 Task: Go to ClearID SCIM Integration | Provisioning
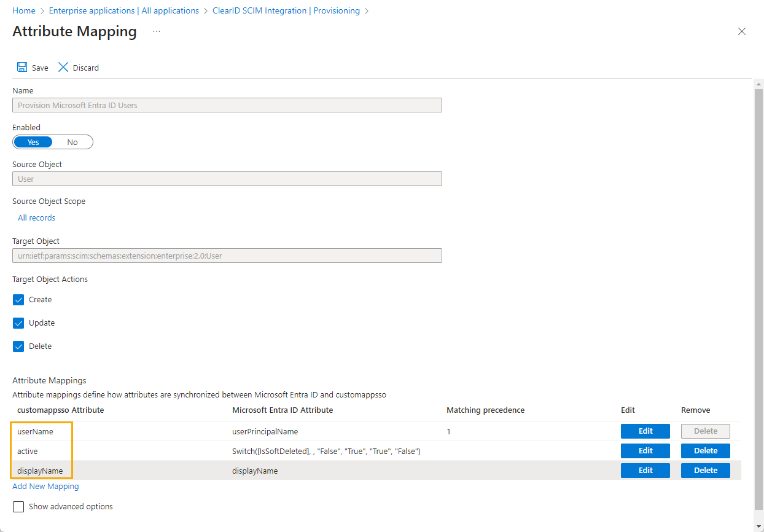286,10
